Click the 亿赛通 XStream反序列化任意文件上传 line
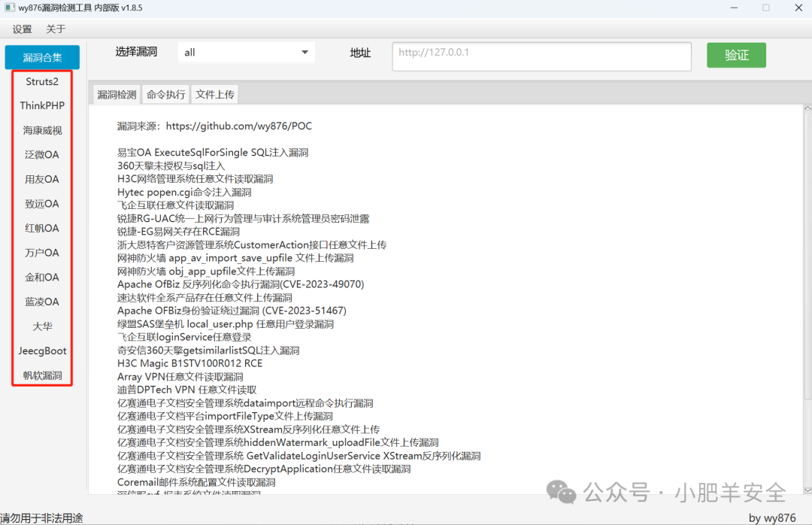 tap(249, 429)
